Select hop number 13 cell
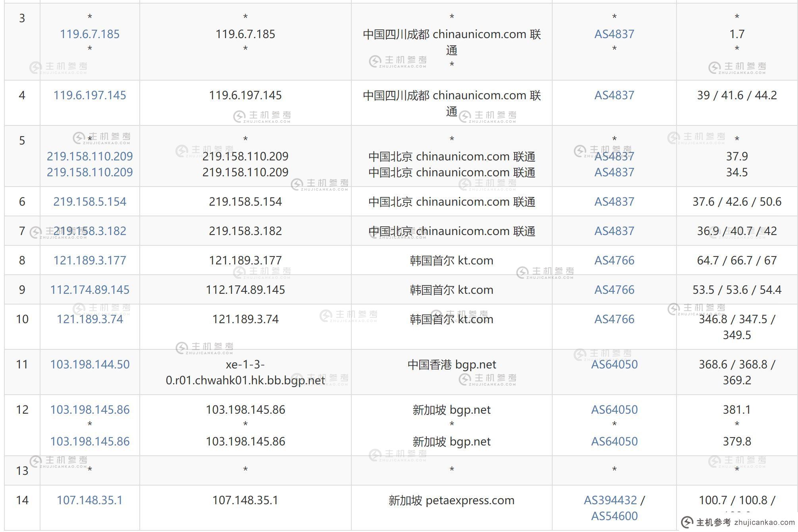The height and width of the screenshot is (532, 798). pyautogui.click(x=22, y=470)
